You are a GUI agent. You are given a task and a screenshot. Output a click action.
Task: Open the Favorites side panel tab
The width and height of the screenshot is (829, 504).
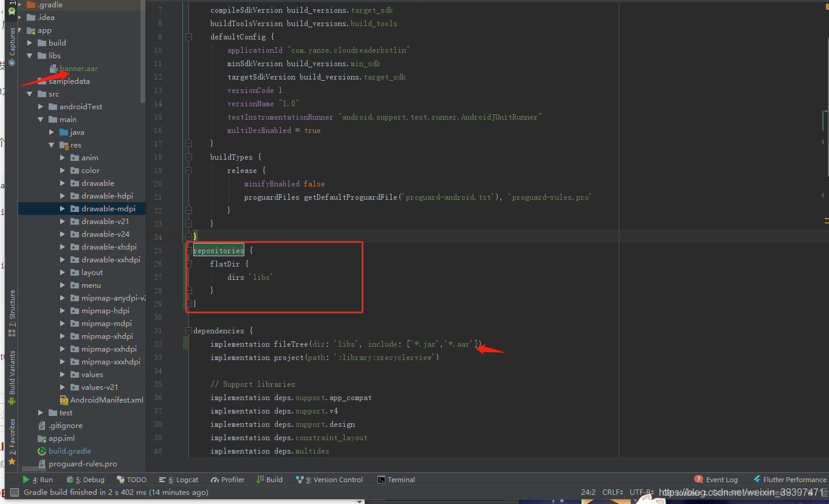(x=12, y=441)
